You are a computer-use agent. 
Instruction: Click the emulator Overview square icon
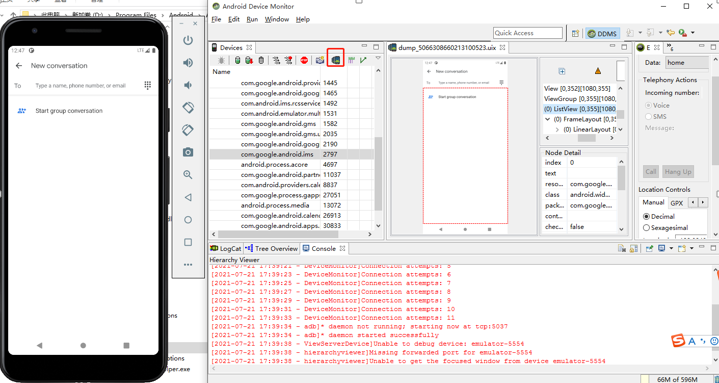click(188, 242)
